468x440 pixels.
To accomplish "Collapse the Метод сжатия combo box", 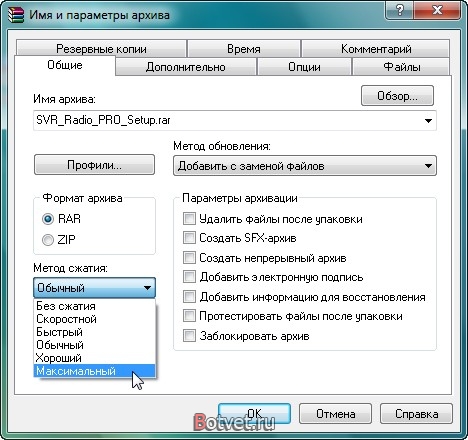I will pos(94,287).
